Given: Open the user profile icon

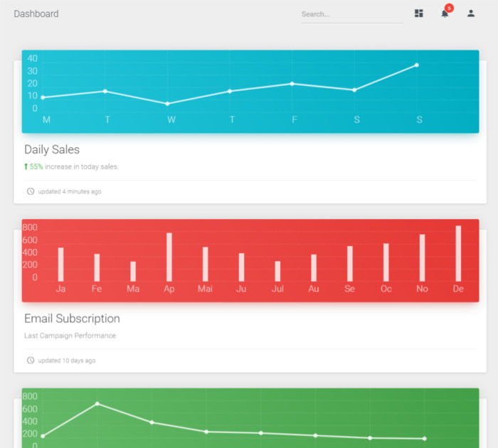Looking at the screenshot, I should pyautogui.click(x=471, y=14).
